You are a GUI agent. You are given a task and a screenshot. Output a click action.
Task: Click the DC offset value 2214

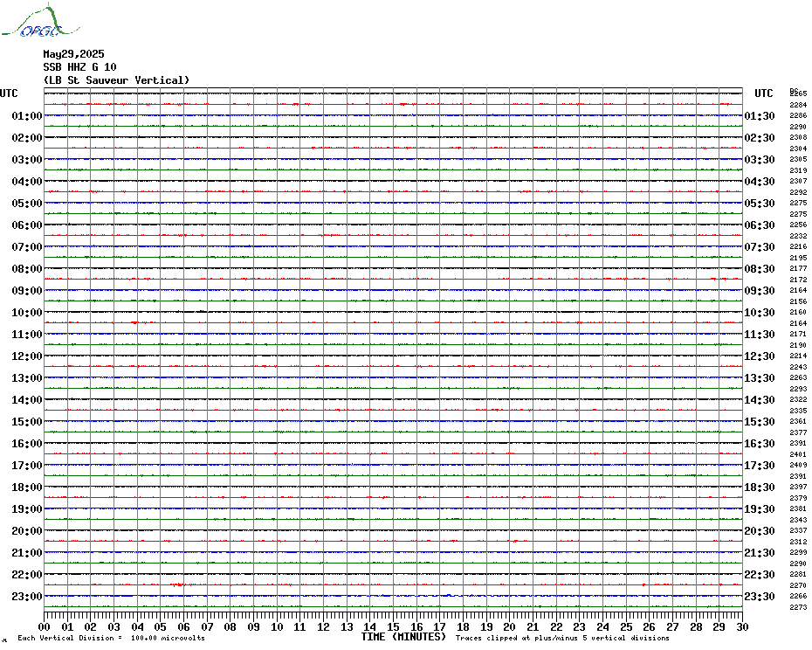[798, 356]
